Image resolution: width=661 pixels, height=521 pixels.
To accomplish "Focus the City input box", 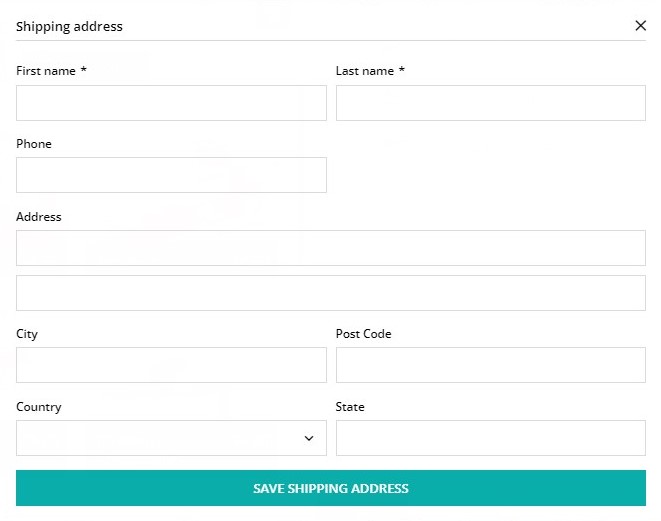I will coord(171,365).
